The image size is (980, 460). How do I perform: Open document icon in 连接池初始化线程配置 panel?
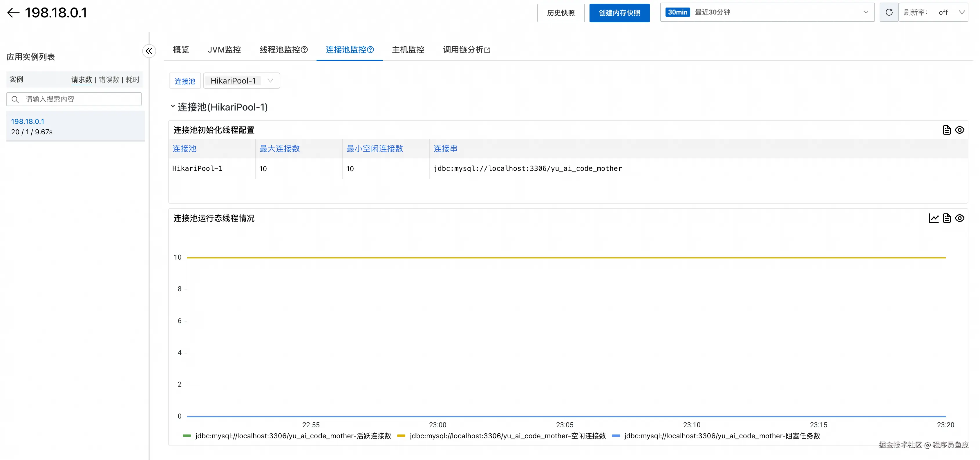click(x=947, y=130)
